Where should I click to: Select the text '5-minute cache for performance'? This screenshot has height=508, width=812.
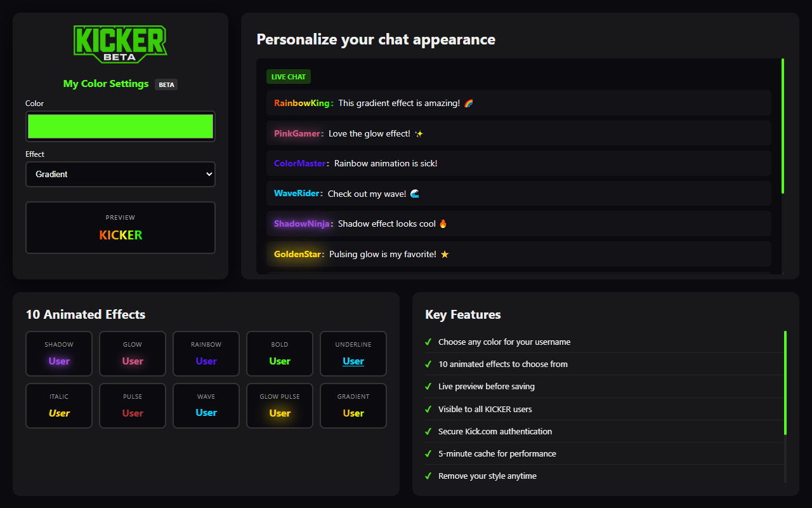(x=497, y=453)
